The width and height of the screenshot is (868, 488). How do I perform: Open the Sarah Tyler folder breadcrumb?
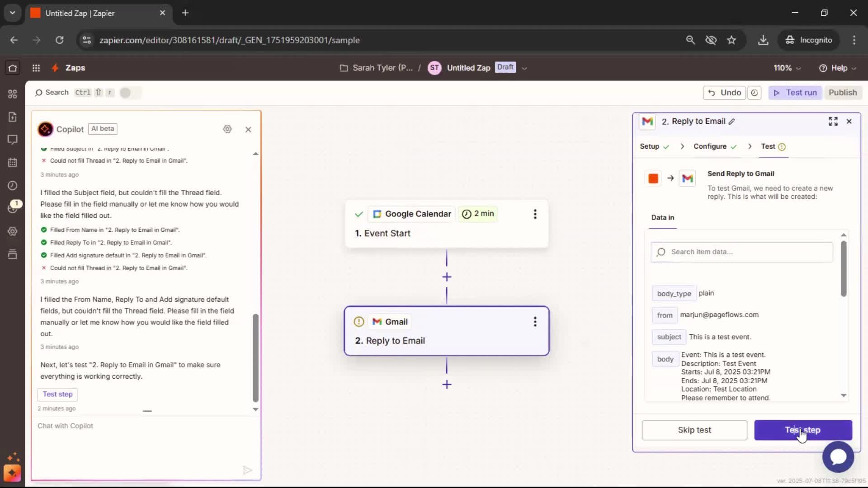point(376,68)
